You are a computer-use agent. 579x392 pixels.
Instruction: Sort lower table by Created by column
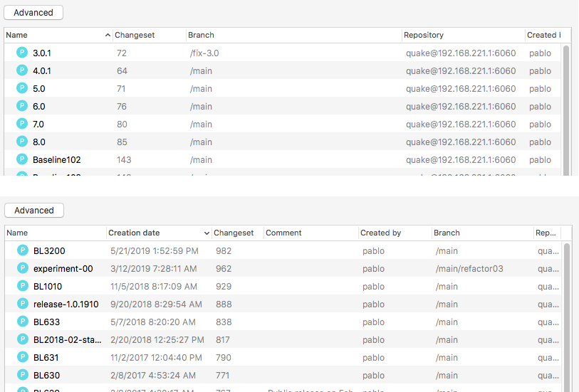tap(395, 233)
